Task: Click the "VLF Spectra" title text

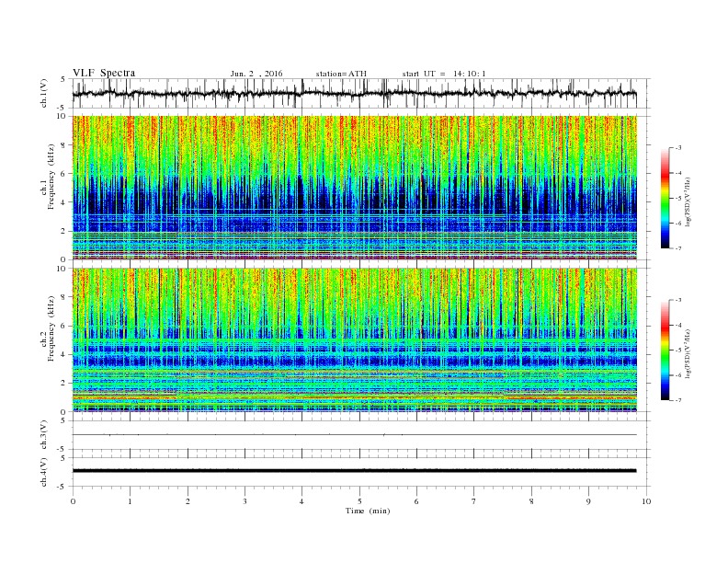Action: pyautogui.click(x=104, y=73)
